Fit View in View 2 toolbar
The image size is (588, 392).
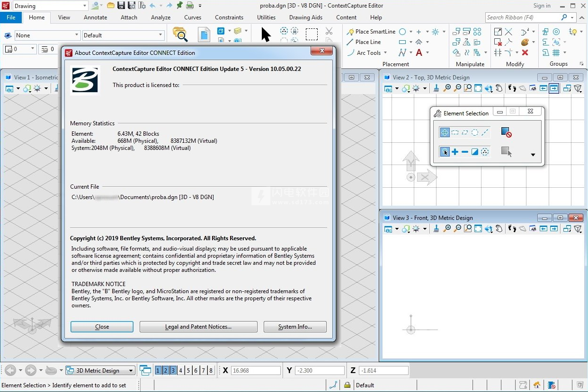tap(478, 88)
